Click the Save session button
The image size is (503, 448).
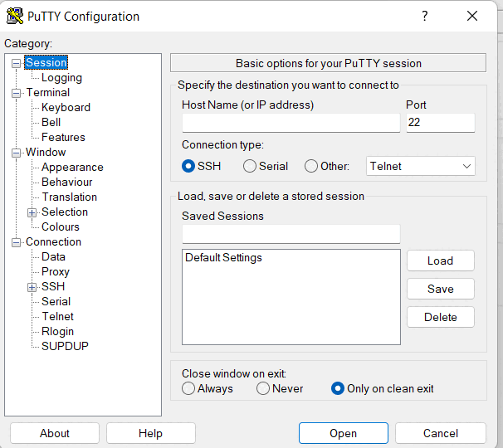point(441,289)
